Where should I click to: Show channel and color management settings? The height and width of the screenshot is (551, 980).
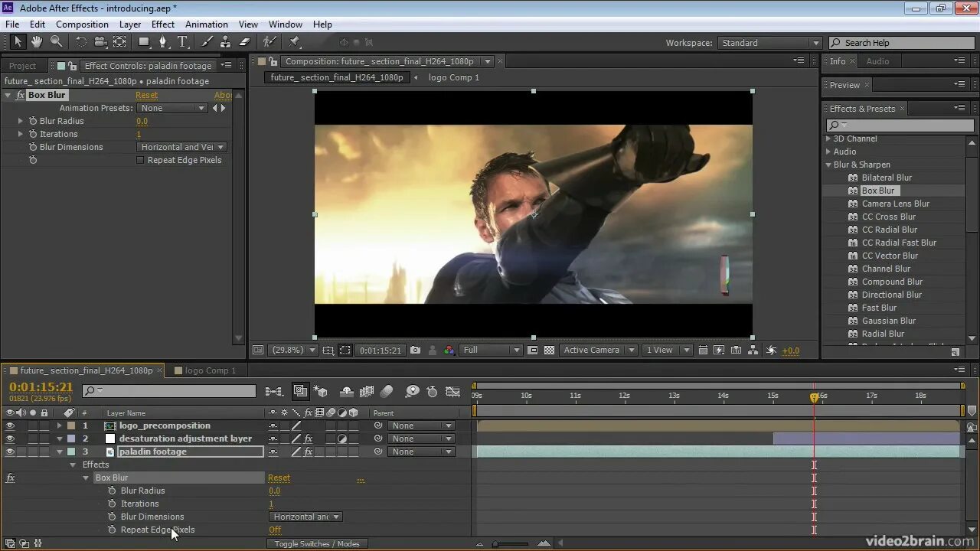449,350
